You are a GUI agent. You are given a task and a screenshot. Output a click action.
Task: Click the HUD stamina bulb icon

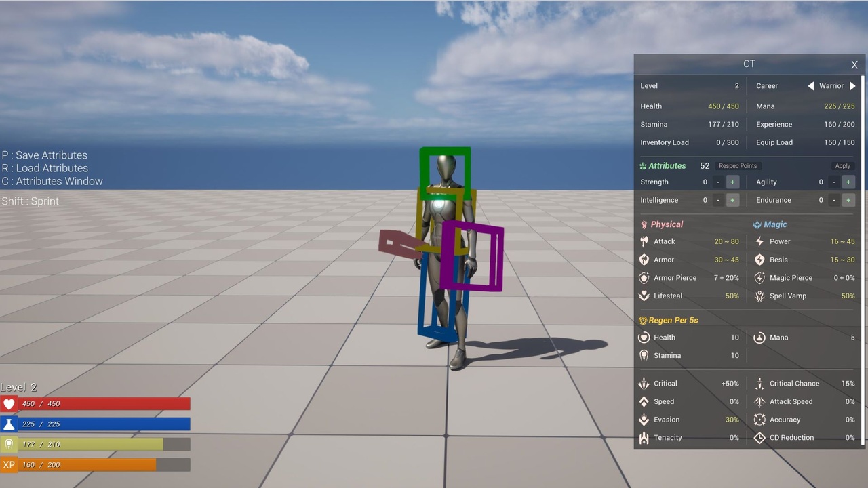9,445
